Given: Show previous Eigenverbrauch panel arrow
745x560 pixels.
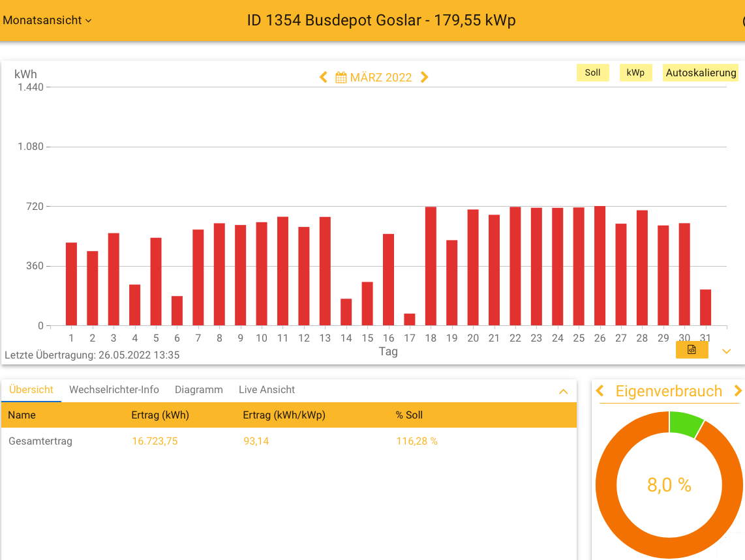Looking at the screenshot, I should click(x=600, y=391).
